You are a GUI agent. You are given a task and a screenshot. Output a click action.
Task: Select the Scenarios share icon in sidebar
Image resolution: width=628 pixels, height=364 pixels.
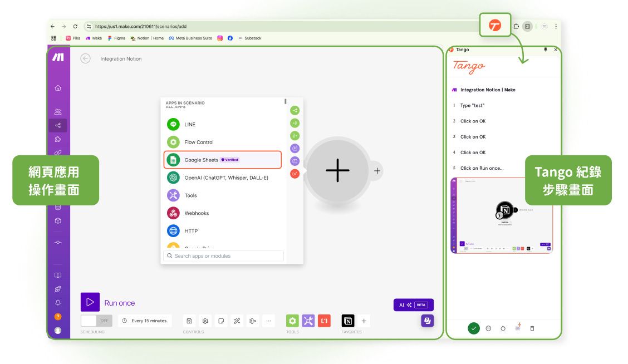(58, 125)
